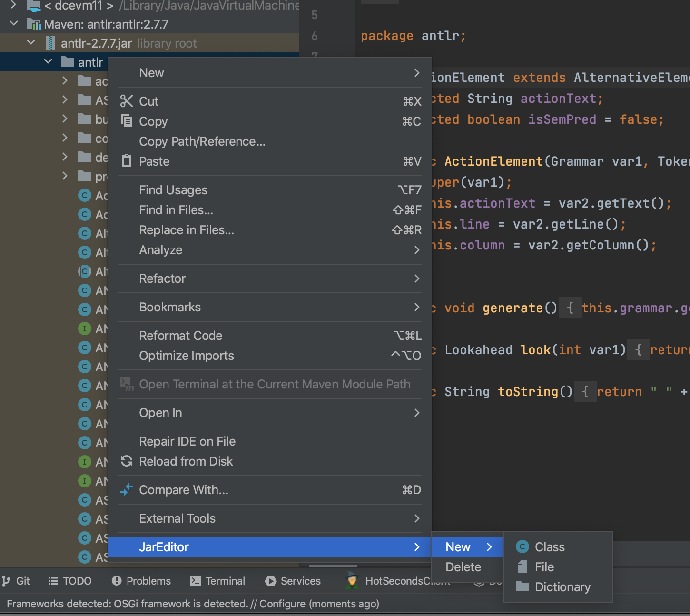This screenshot has height=616, width=690.
Task: Pick the Dictionary folder icon
Action: click(x=522, y=586)
